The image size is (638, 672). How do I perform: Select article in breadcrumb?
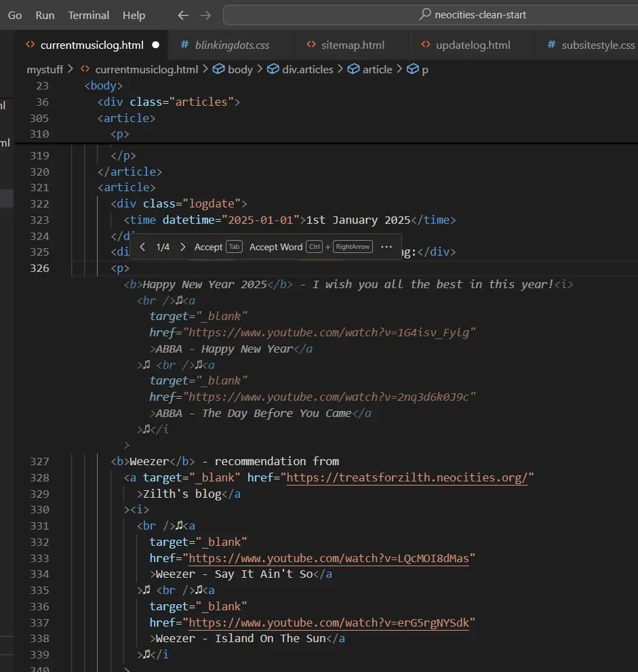point(377,69)
